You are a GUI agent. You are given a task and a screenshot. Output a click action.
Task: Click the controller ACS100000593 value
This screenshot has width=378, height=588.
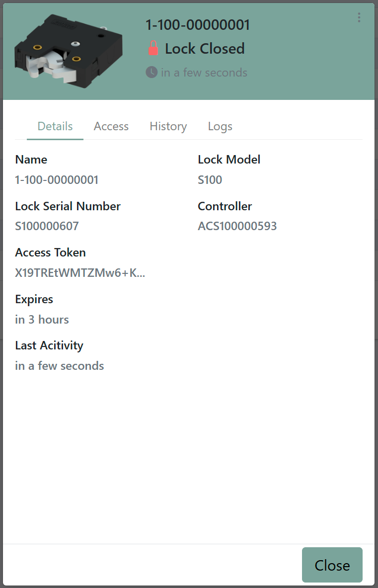coord(237,226)
